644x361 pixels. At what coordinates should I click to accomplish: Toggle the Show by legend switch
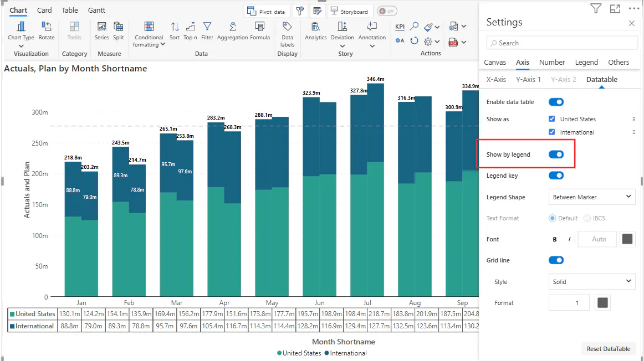[x=556, y=154]
